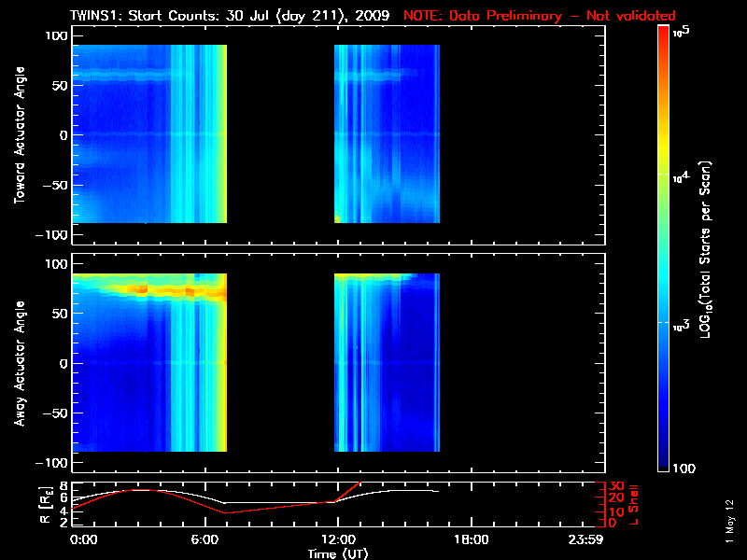The width and height of the screenshot is (747, 560).
Task: Click the '23:59' time axis label
Action: (x=585, y=539)
